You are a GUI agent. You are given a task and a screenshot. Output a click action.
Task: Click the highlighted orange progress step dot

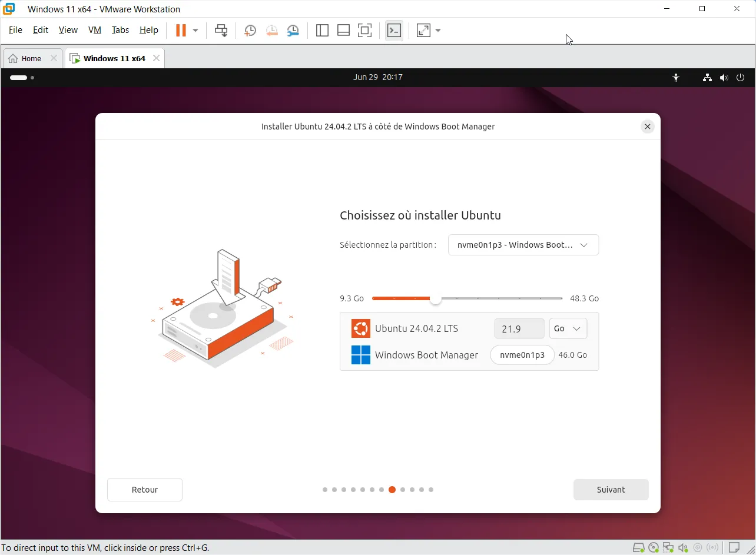(392, 490)
